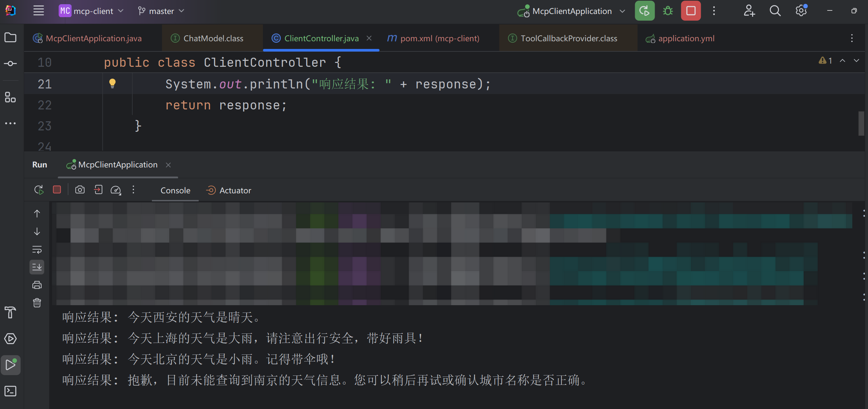Image resolution: width=868 pixels, height=409 pixels.
Task: Switch to the pom.xml editor tab
Action: (433, 38)
